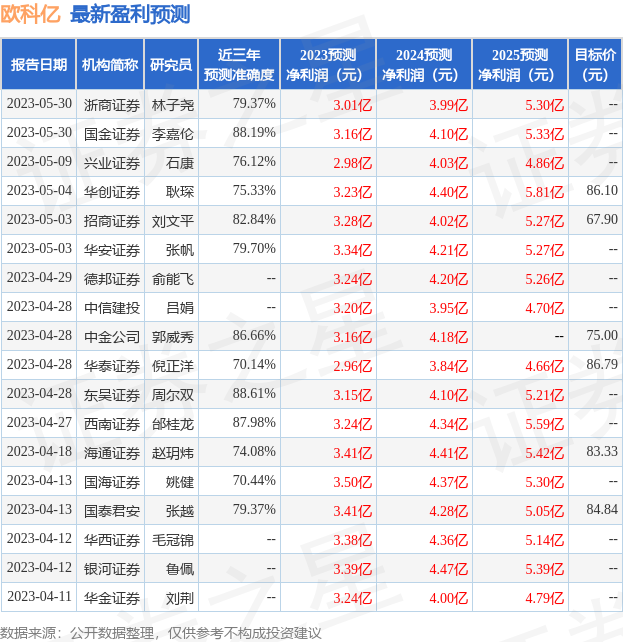Click researcher name 郭威秀
The height and width of the screenshot is (642, 623).
click(x=173, y=337)
